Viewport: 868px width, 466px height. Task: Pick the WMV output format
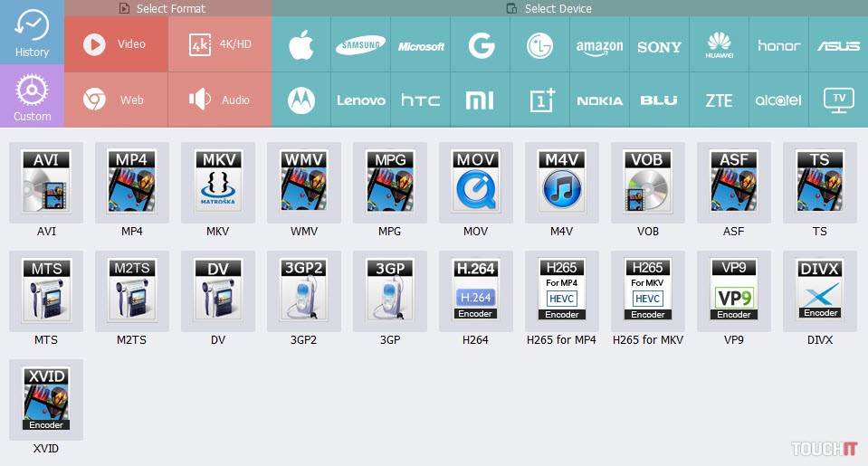tap(304, 183)
